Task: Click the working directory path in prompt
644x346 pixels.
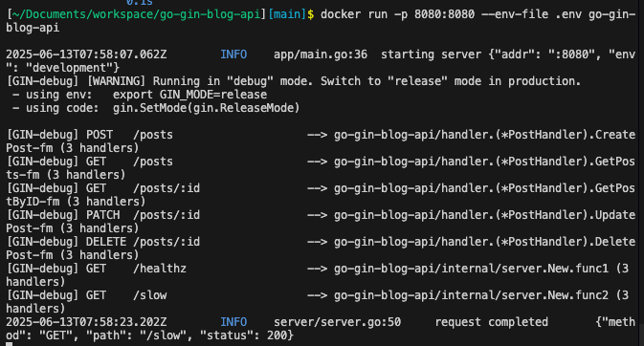Action: (x=136, y=14)
